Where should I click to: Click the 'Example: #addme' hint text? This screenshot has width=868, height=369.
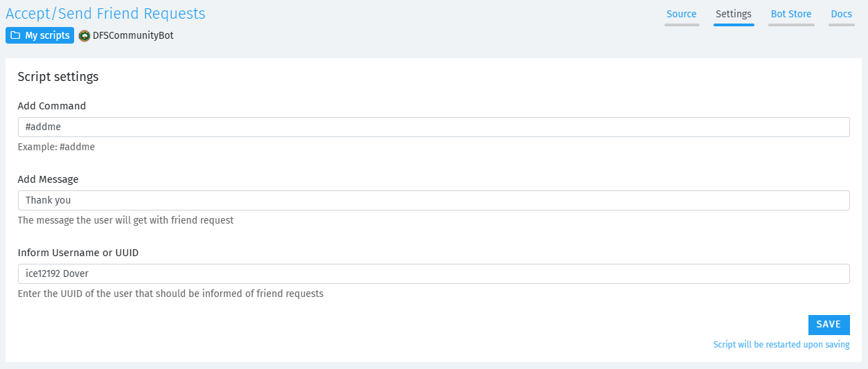pyautogui.click(x=56, y=147)
